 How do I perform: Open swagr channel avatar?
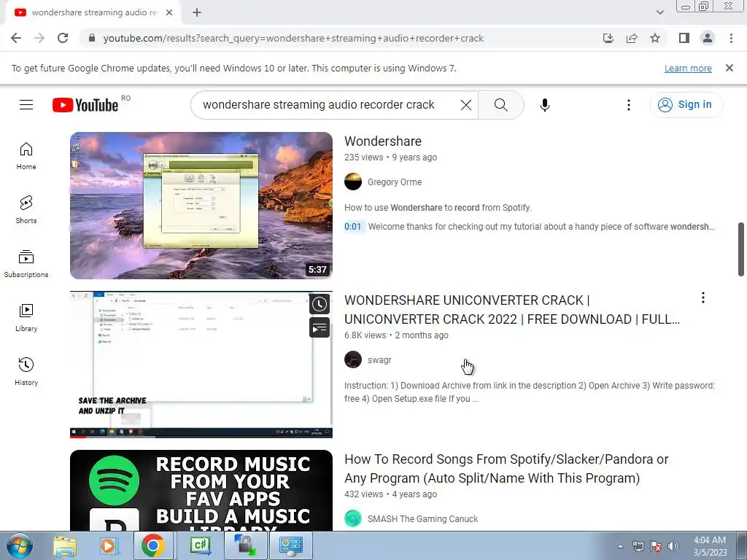353,359
